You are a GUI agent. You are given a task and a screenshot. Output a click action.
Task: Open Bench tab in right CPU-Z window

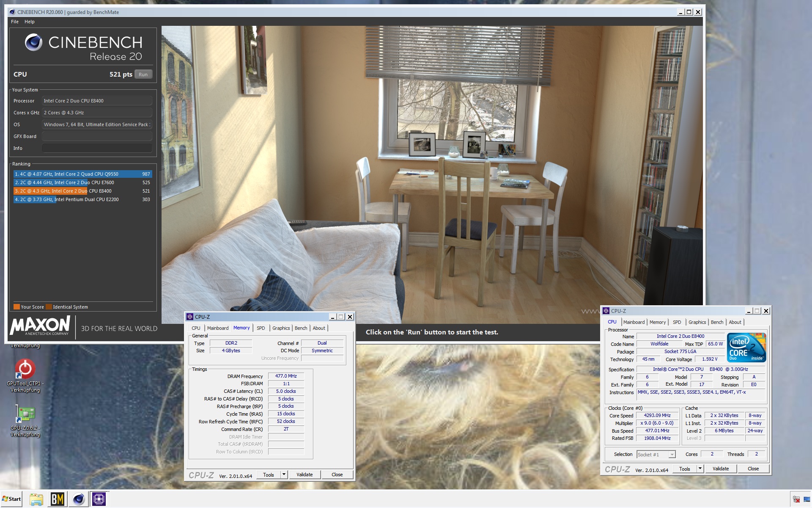(x=717, y=322)
